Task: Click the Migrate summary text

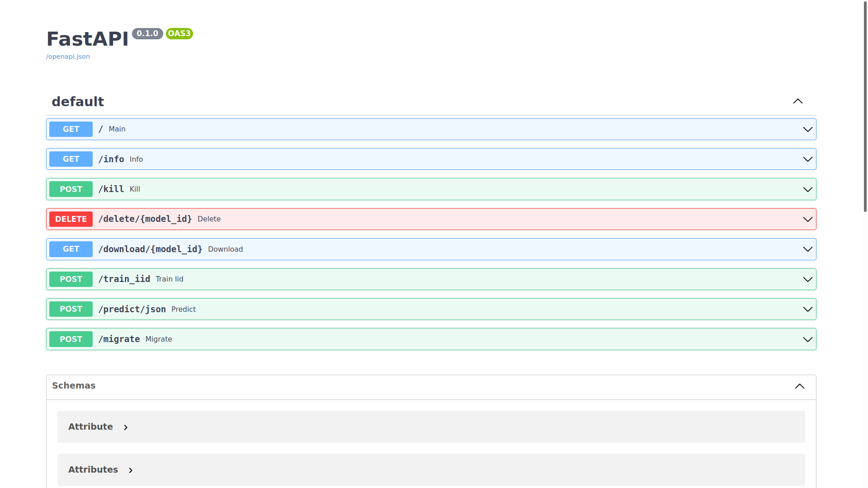Action: coord(159,339)
